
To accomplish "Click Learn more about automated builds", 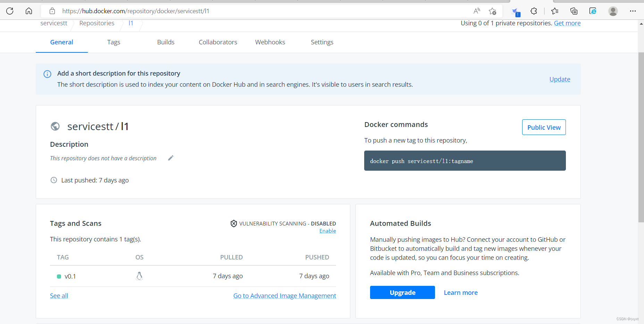I will click(x=461, y=293).
